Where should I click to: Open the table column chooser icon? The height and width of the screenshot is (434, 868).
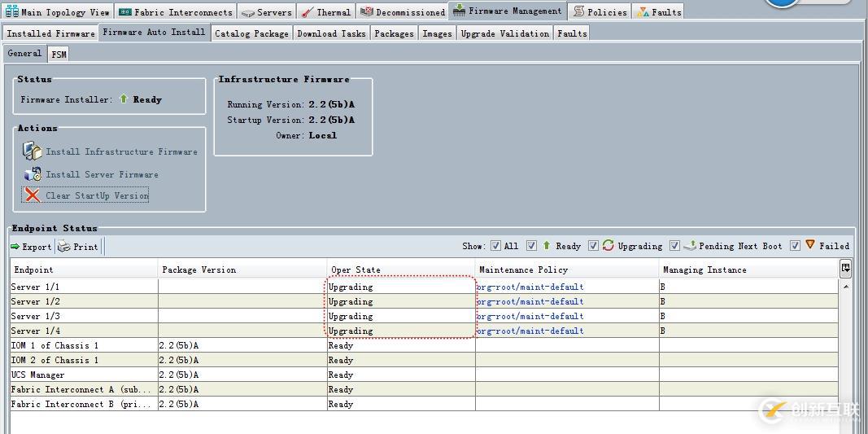coord(845,268)
